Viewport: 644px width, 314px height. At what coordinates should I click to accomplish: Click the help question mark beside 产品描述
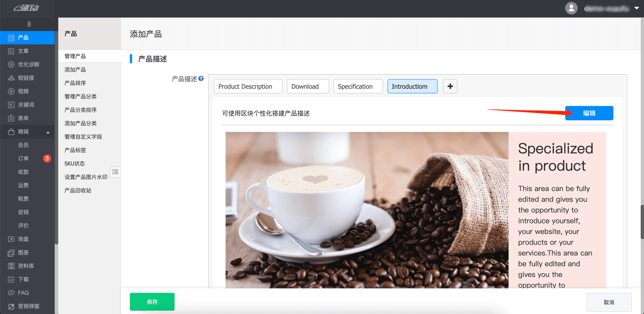(201, 79)
